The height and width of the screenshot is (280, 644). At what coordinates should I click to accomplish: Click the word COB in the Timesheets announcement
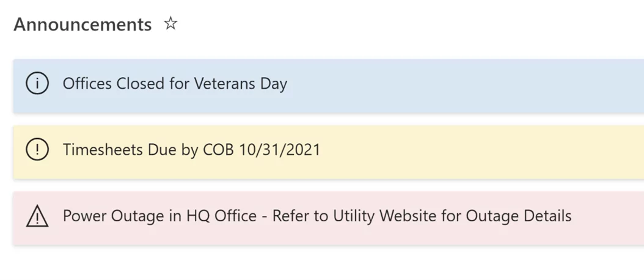pos(219,150)
